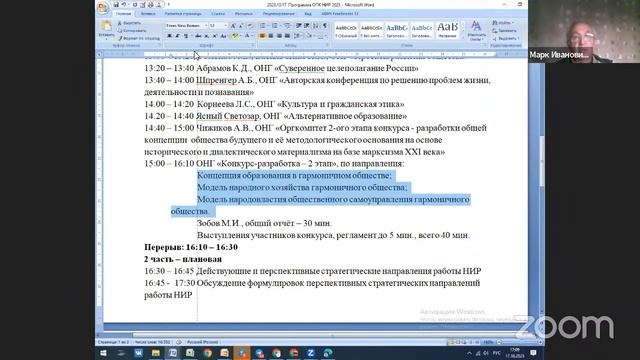Switch to the Mailings tab
The height and width of the screenshot is (360, 640).
[x=244, y=14]
